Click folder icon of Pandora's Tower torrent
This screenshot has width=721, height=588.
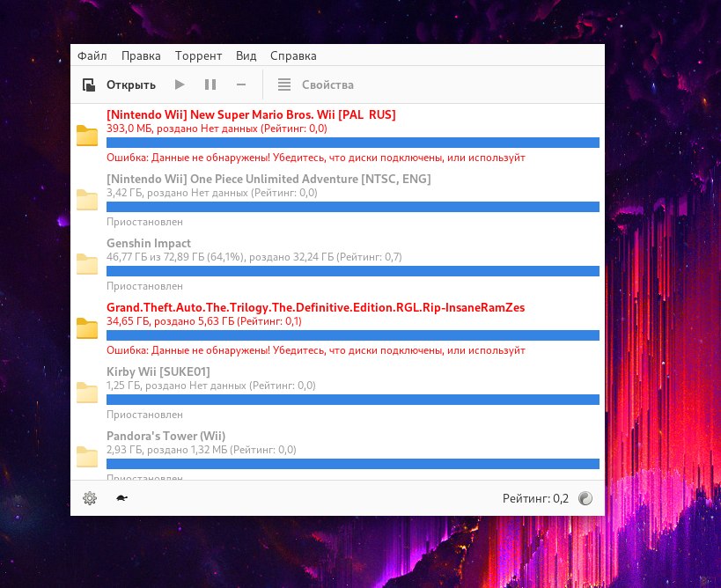click(x=87, y=457)
